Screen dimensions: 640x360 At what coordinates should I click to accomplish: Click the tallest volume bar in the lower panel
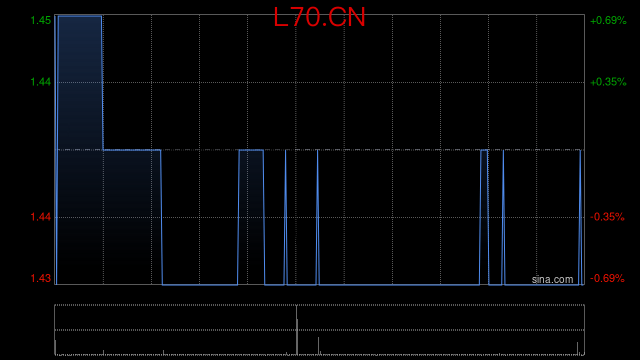[297, 330]
